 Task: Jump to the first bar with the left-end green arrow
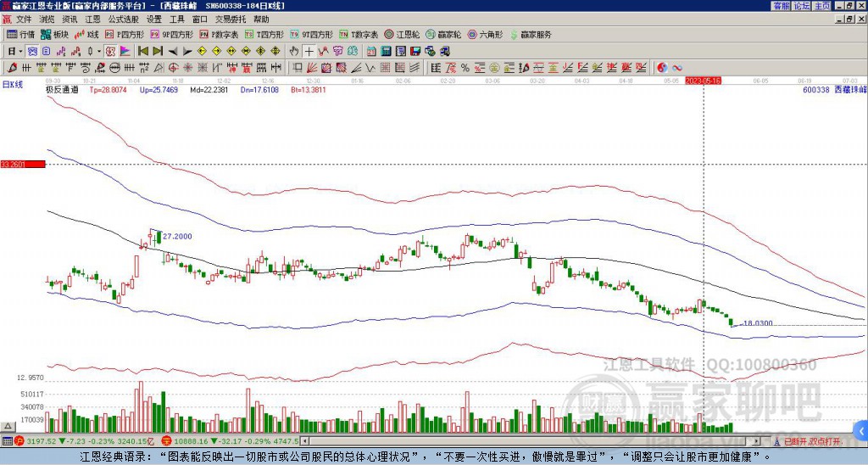tap(142, 51)
